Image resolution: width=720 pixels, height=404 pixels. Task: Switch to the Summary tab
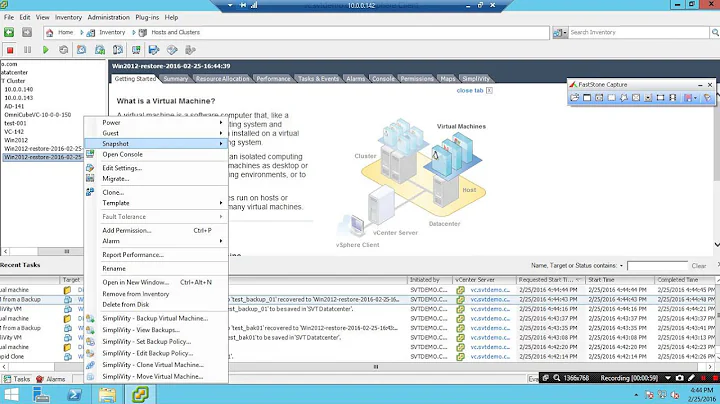175,79
